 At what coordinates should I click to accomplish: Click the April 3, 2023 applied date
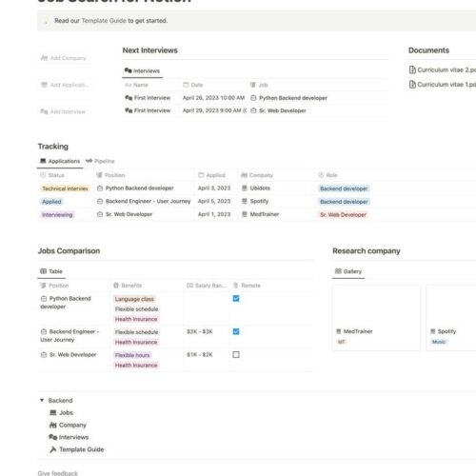pyautogui.click(x=214, y=188)
